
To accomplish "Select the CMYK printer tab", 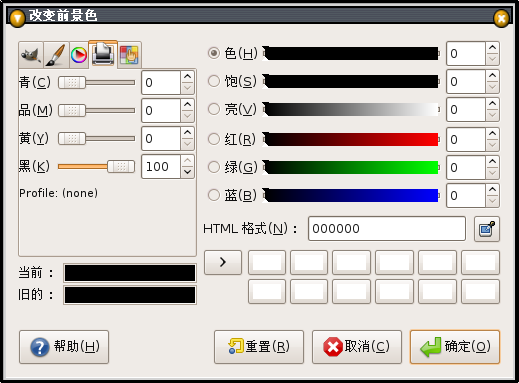I will [x=103, y=54].
